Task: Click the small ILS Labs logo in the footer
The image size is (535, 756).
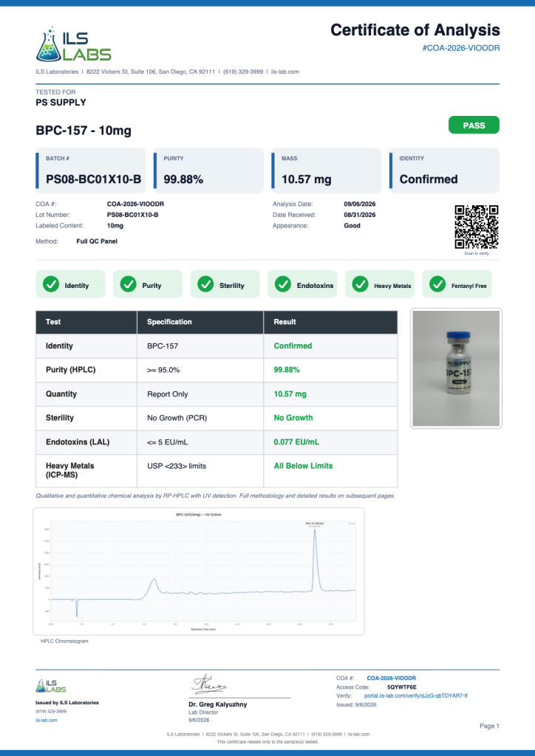Action: click(x=51, y=686)
